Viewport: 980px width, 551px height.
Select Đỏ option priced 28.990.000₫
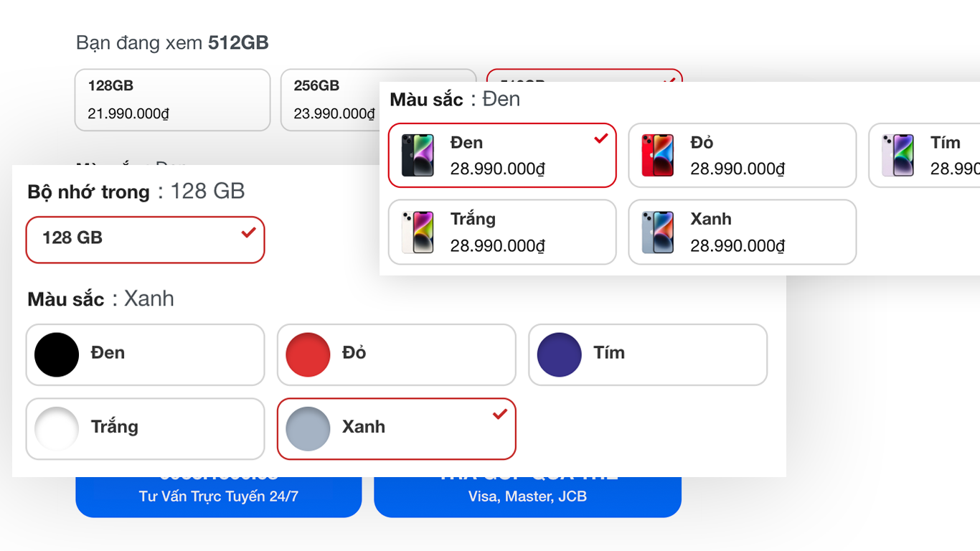coord(743,155)
